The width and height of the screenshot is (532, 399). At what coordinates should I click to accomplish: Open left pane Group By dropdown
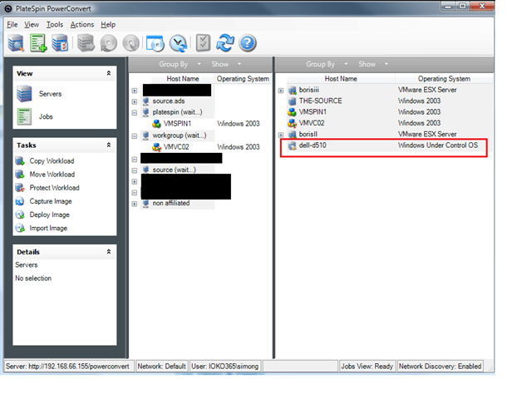click(180, 64)
